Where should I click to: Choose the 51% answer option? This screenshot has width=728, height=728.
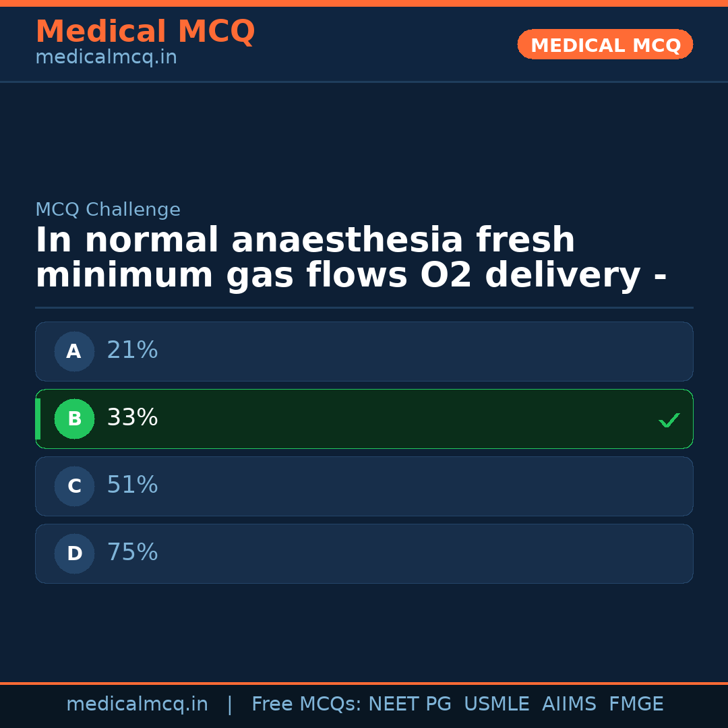(364, 486)
